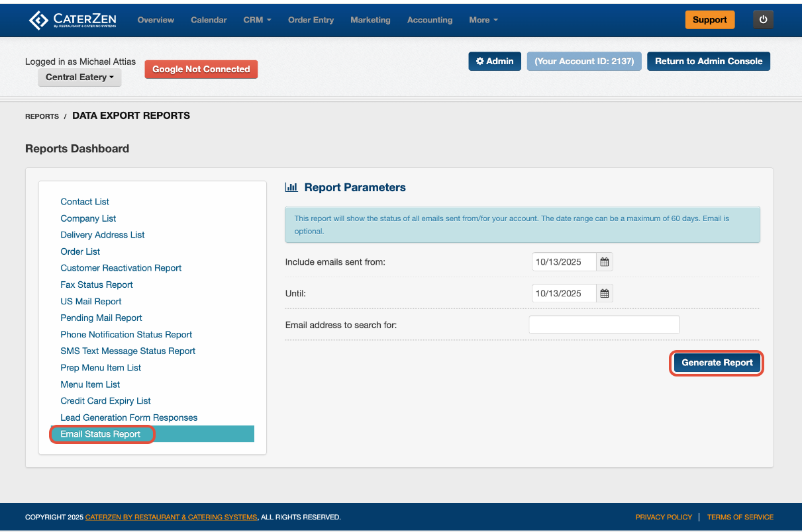
Task: Select Customer Reactivation Report
Action: [121, 268]
